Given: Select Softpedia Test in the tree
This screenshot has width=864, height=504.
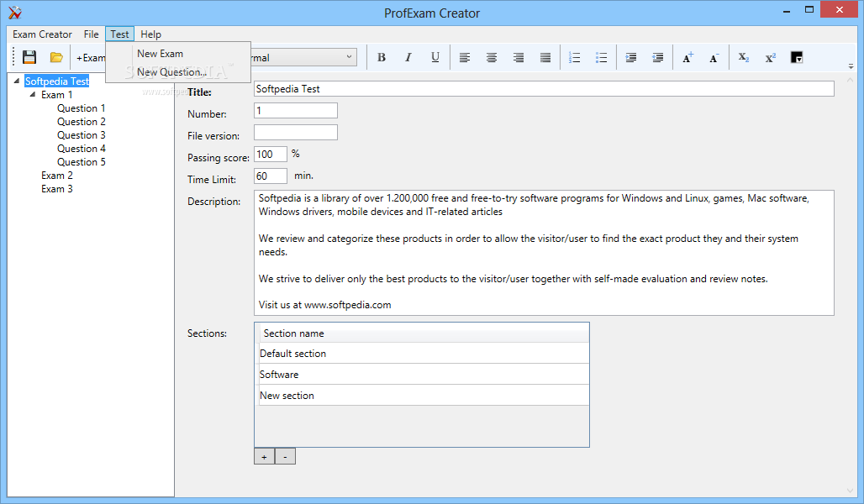Looking at the screenshot, I should tap(57, 81).
